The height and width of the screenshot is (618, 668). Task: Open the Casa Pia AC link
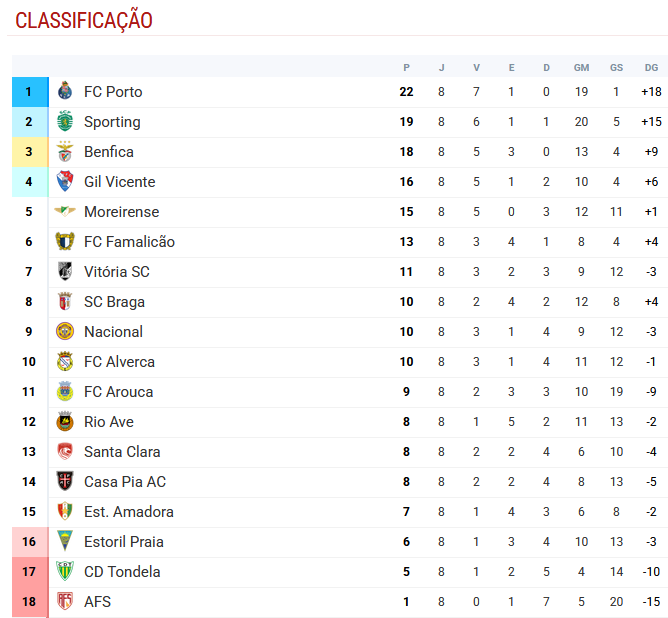tap(125, 482)
